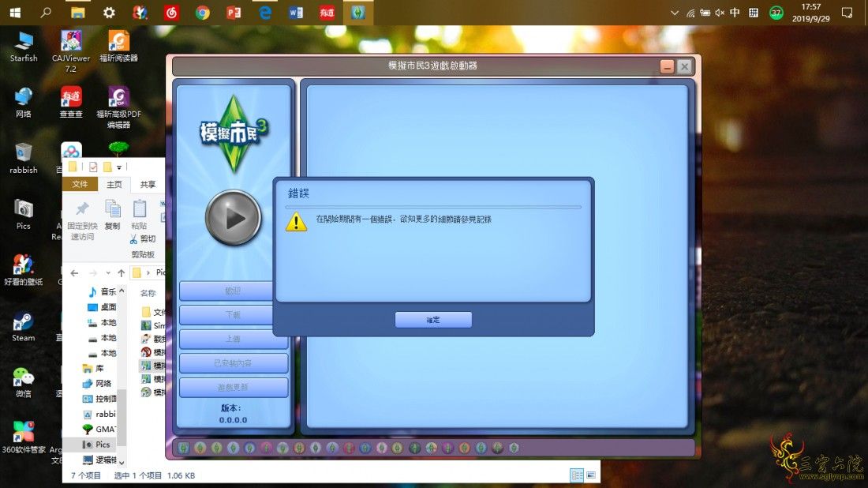This screenshot has width=868, height=488.
Task: Open Word from the taskbar
Action: pyautogui.click(x=296, y=13)
